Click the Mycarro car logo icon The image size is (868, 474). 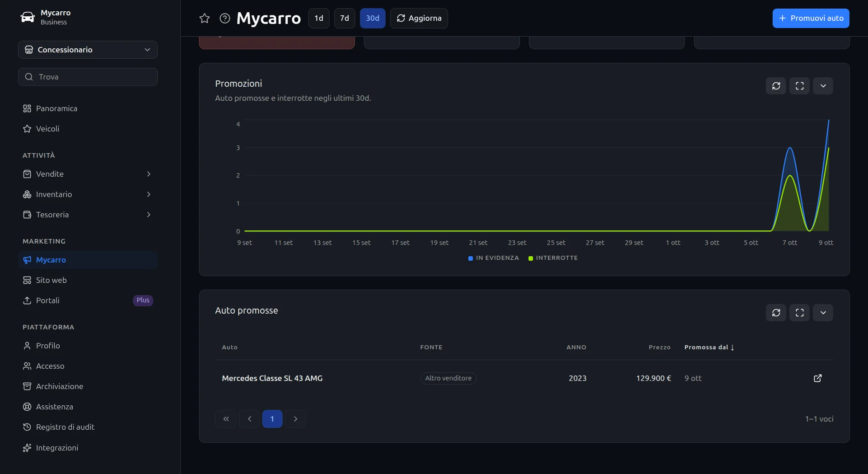pos(28,17)
